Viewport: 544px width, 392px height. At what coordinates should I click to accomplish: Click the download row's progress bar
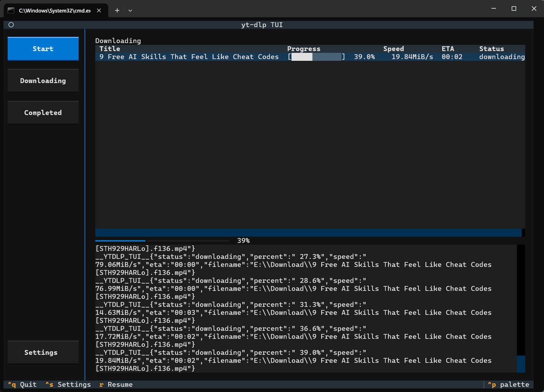tap(317, 57)
